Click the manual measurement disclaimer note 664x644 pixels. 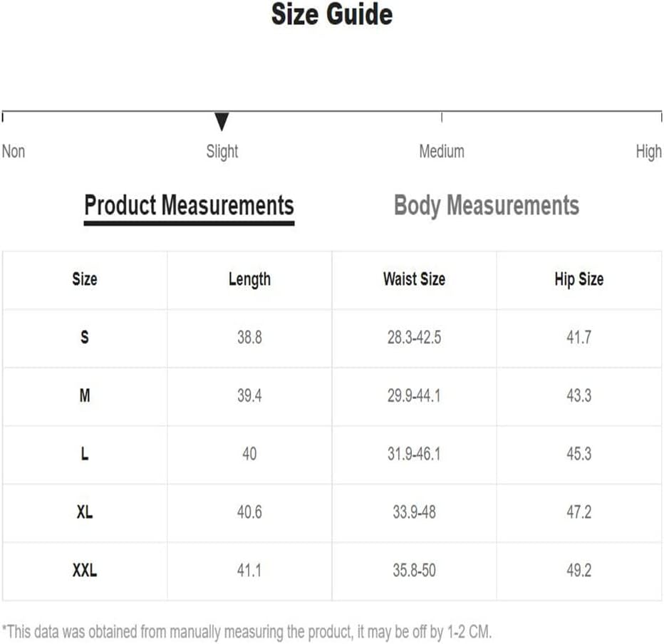coord(247,632)
